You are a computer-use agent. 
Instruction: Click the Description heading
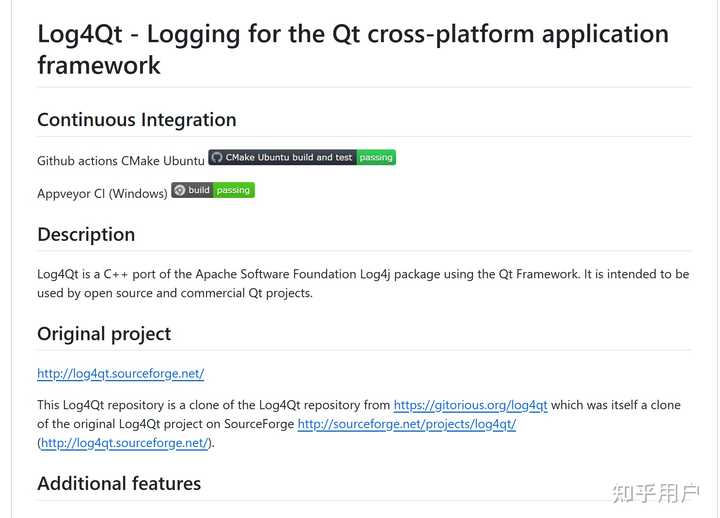(x=86, y=235)
